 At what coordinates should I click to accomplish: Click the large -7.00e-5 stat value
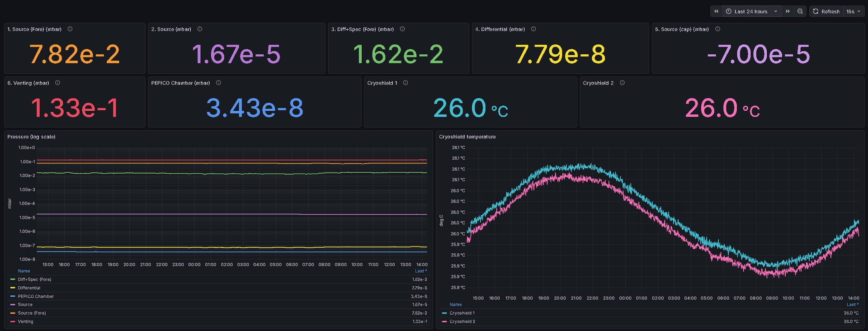point(759,54)
